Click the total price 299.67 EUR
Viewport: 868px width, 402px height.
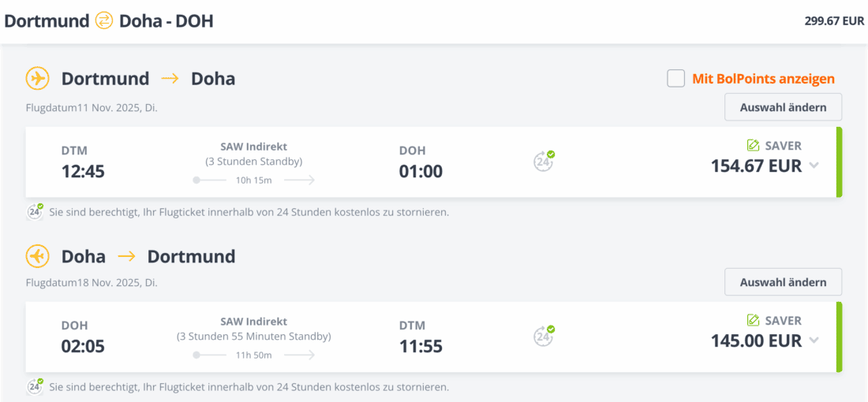(834, 21)
